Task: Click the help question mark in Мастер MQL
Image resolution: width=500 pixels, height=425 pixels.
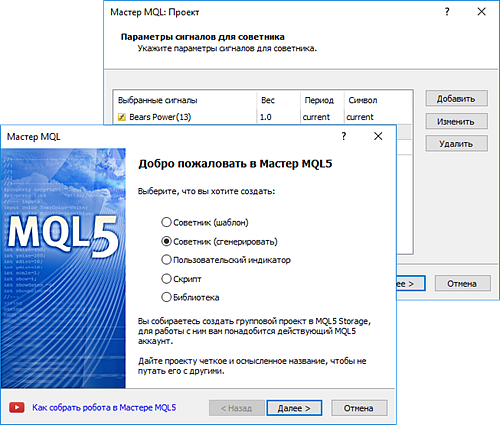Action: [344, 136]
